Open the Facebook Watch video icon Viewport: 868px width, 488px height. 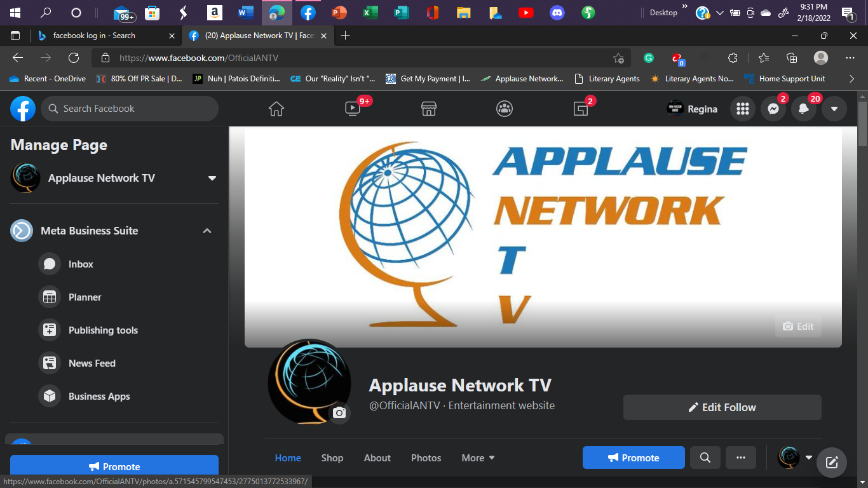tap(353, 109)
